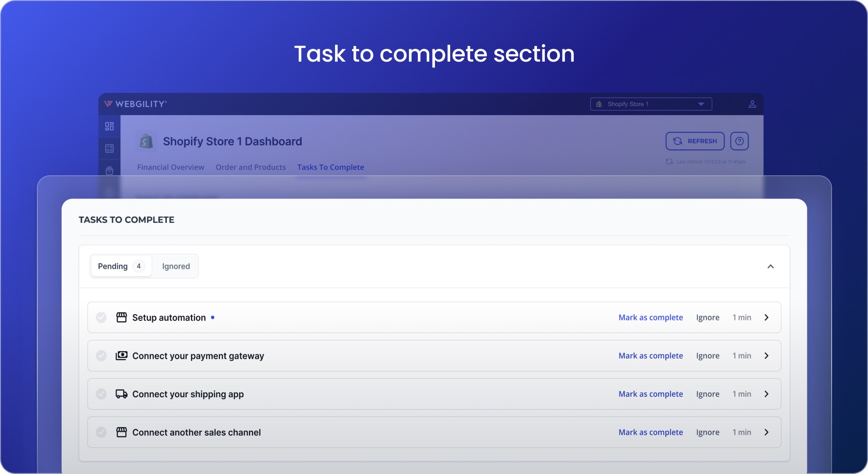The image size is (868, 474).
Task: Ignore the Connect your shipping app task
Action: tap(708, 394)
